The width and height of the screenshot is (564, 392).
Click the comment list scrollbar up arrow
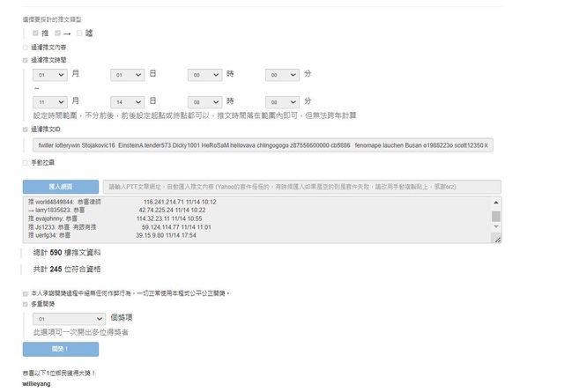(x=495, y=203)
